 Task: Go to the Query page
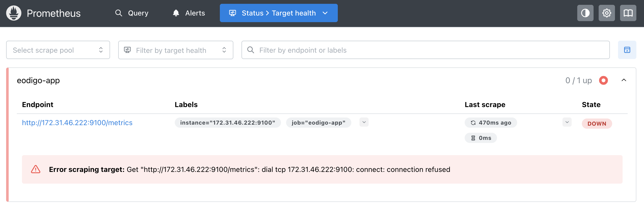point(132,13)
